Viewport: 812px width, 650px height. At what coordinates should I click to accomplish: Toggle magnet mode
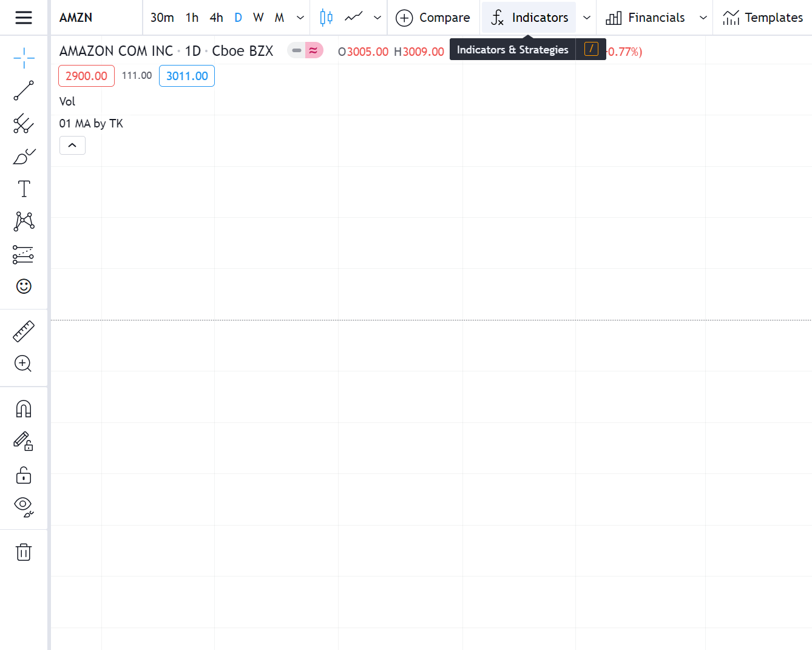tap(24, 408)
